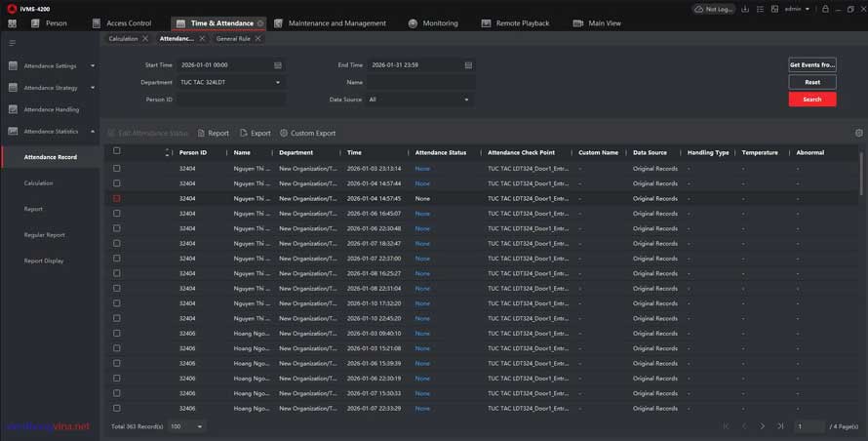Click the lock screen padlock icon
868x441 pixels.
[x=824, y=9]
